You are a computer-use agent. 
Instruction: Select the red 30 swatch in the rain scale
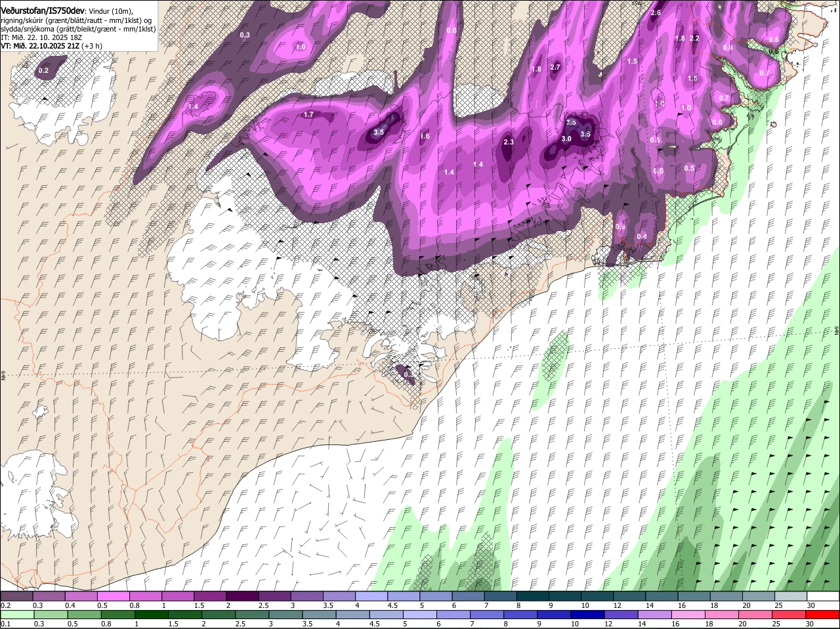click(x=823, y=615)
